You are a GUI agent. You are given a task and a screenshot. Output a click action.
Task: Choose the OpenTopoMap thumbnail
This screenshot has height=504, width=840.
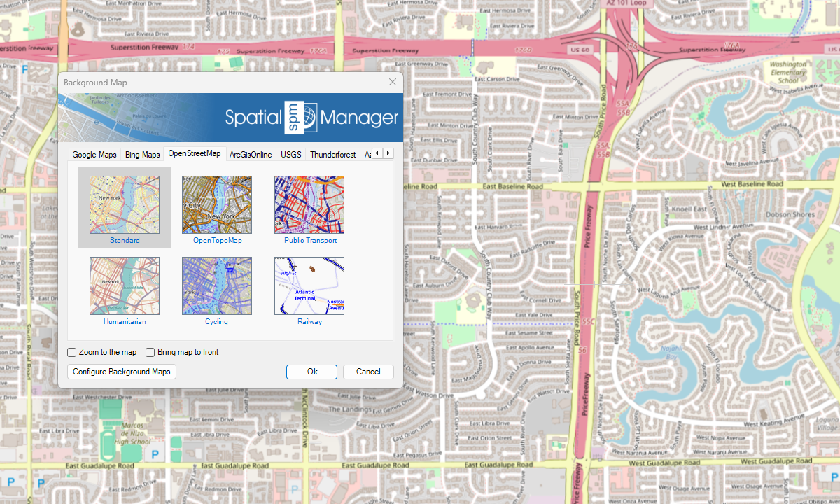click(217, 204)
